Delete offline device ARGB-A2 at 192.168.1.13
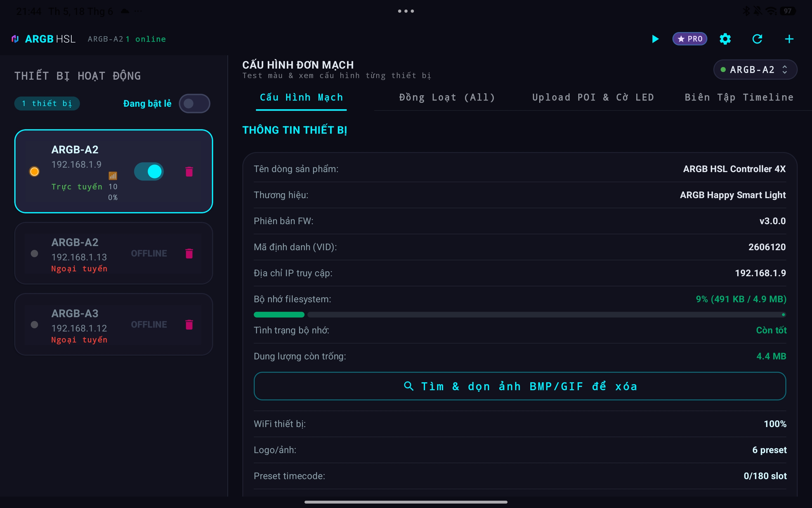Screen dimensions: 812x508 pyautogui.click(x=189, y=254)
